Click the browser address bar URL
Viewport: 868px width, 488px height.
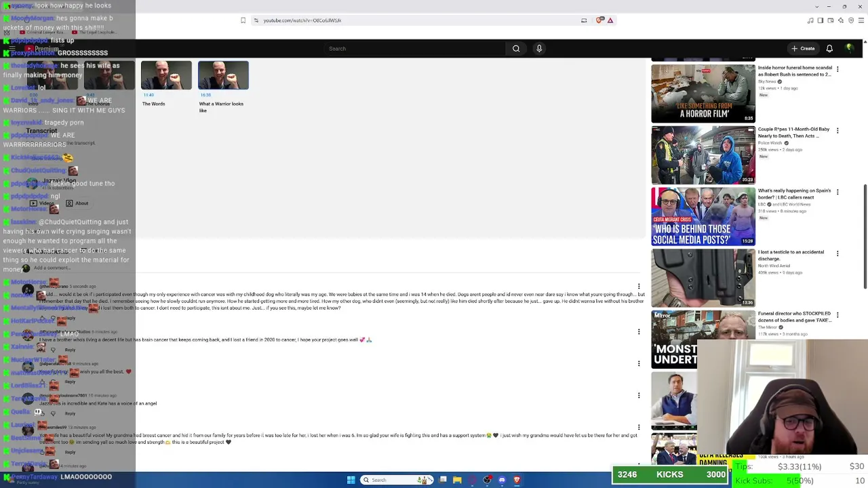(x=302, y=20)
